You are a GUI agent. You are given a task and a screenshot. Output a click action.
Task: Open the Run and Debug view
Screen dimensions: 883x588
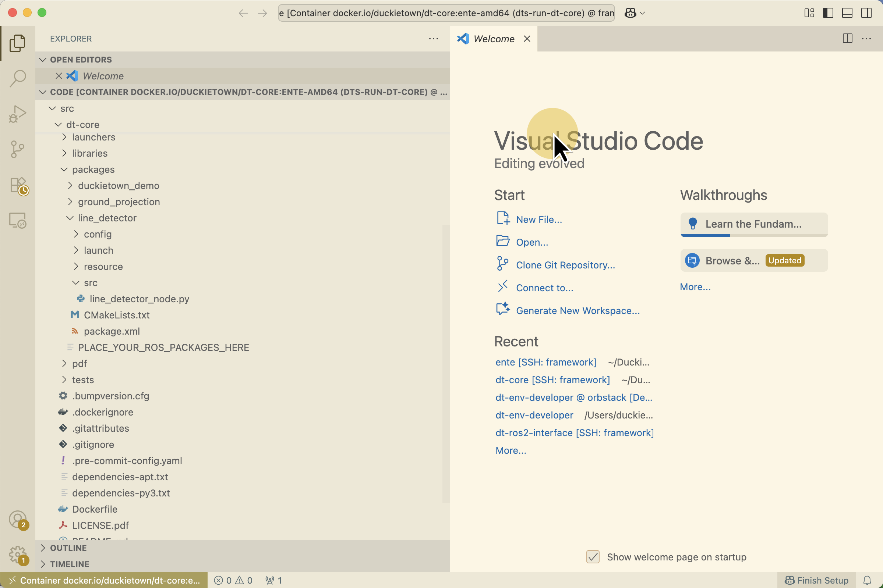coord(17,114)
